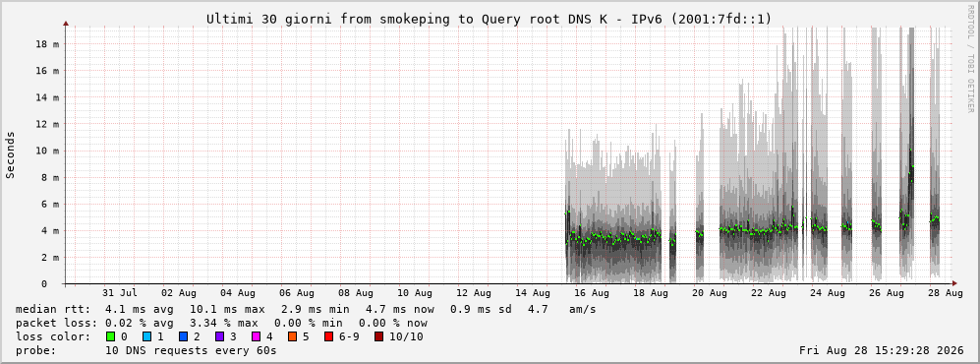Image resolution: width=980 pixels, height=364 pixels.
Task: Click the light blue loss color 1 swatch
Action: point(146,337)
